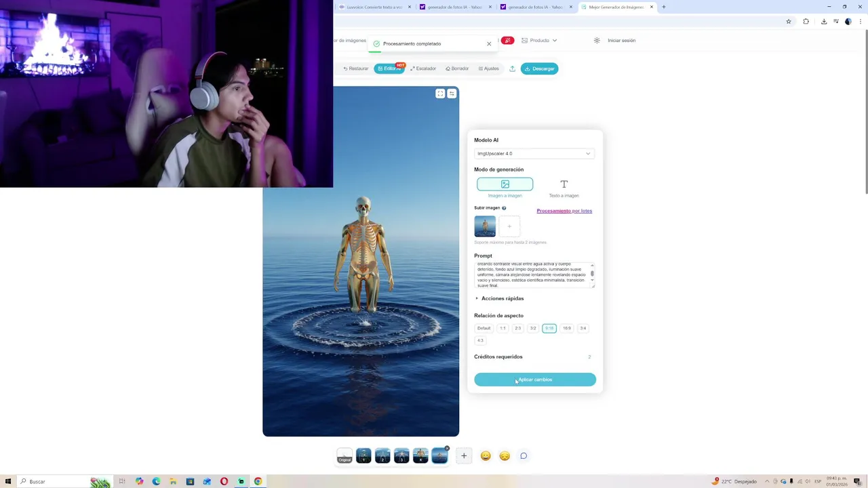868x488 pixels.
Task: Bookmark this page with star icon
Action: [788, 21]
